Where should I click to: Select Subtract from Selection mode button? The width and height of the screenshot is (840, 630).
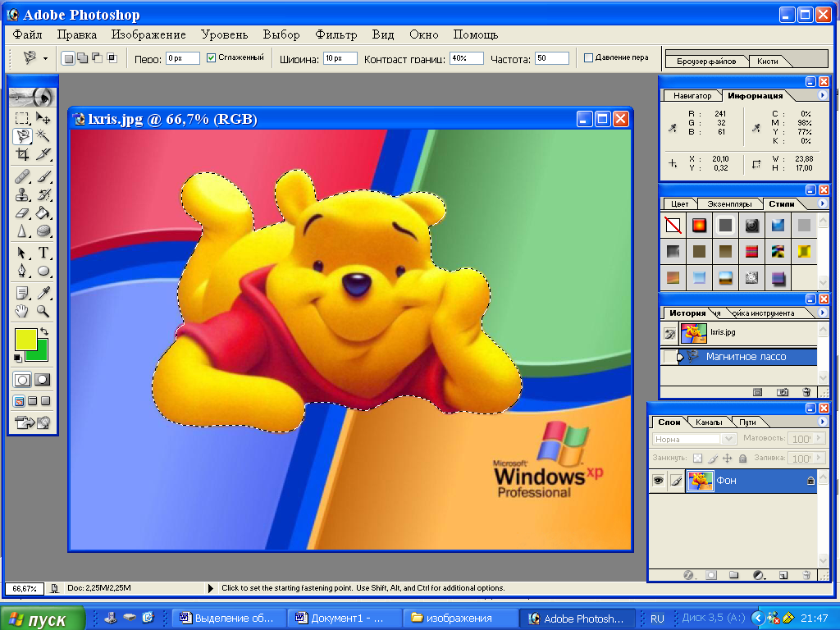click(x=97, y=58)
